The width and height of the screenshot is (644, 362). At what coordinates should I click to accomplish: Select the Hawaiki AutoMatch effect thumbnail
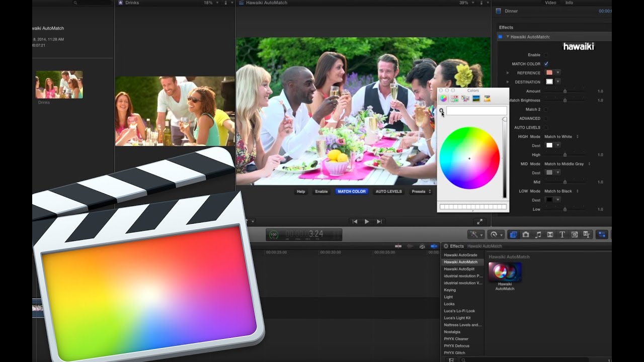(x=505, y=271)
